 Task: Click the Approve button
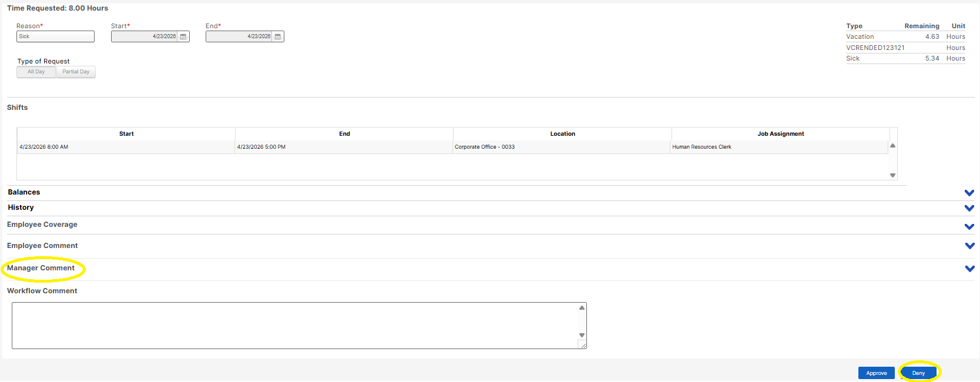[x=877, y=373]
